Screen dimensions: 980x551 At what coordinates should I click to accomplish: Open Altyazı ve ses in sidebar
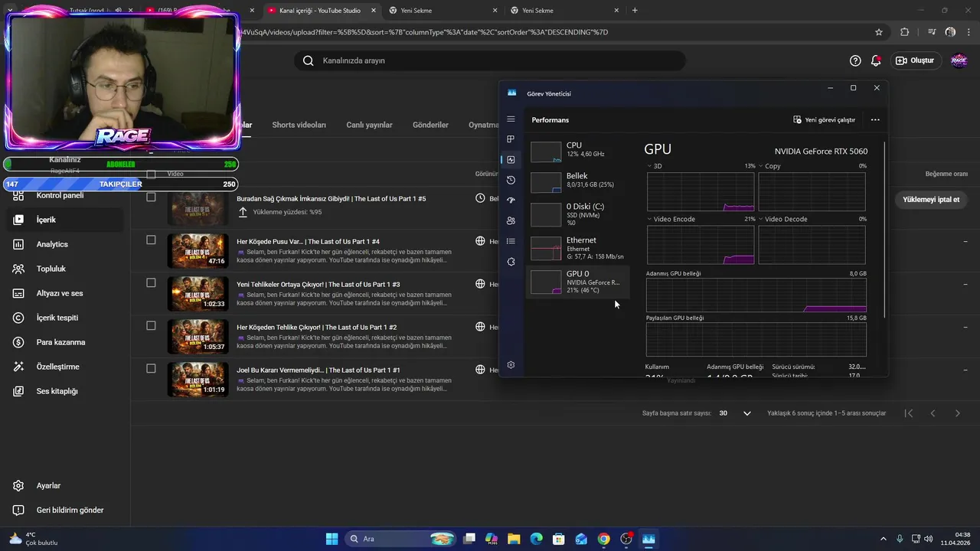(x=65, y=293)
